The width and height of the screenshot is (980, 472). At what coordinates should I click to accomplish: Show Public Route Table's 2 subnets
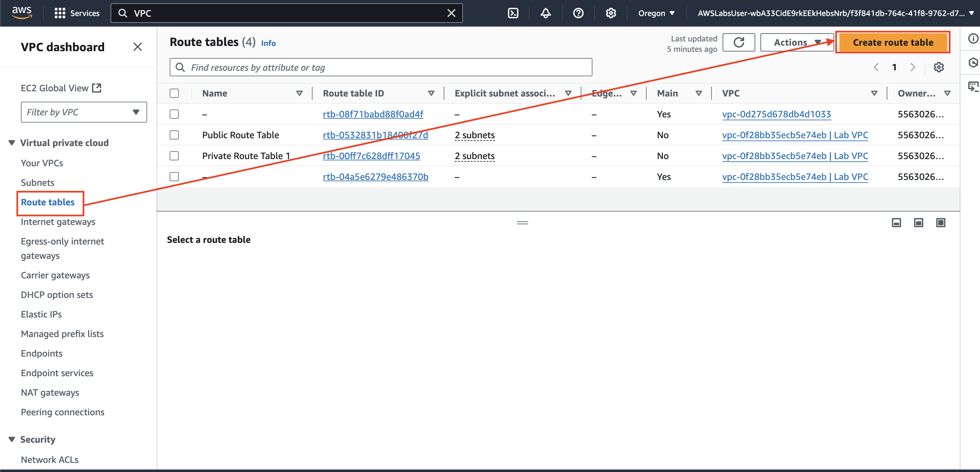(475, 135)
